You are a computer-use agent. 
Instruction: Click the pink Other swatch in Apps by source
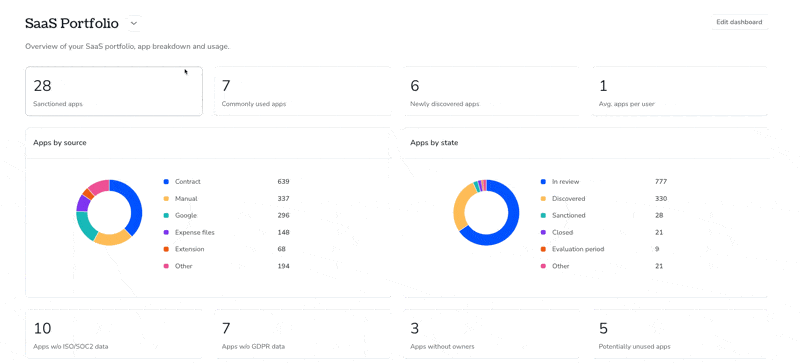coord(166,266)
